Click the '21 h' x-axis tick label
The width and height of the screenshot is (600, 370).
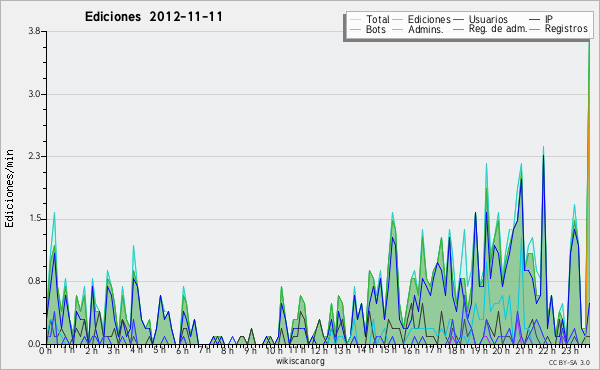click(523, 350)
